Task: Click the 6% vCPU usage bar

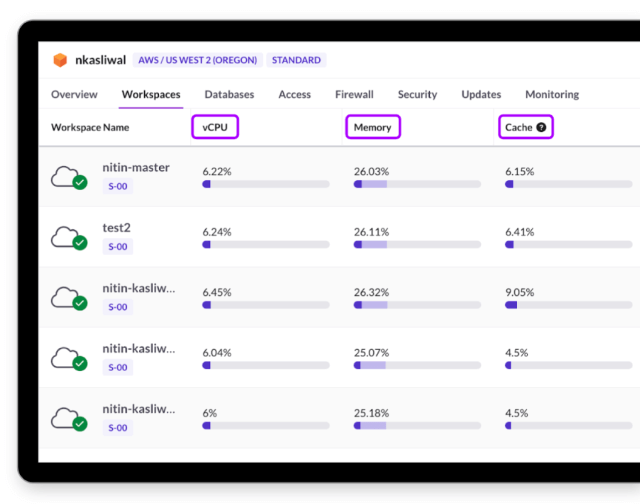Action: (266, 426)
